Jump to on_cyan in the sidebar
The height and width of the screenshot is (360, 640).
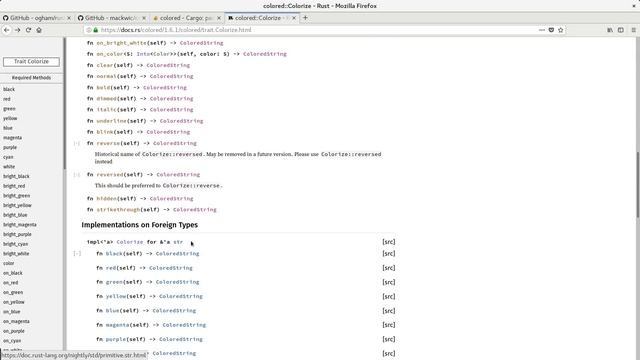click(12, 341)
